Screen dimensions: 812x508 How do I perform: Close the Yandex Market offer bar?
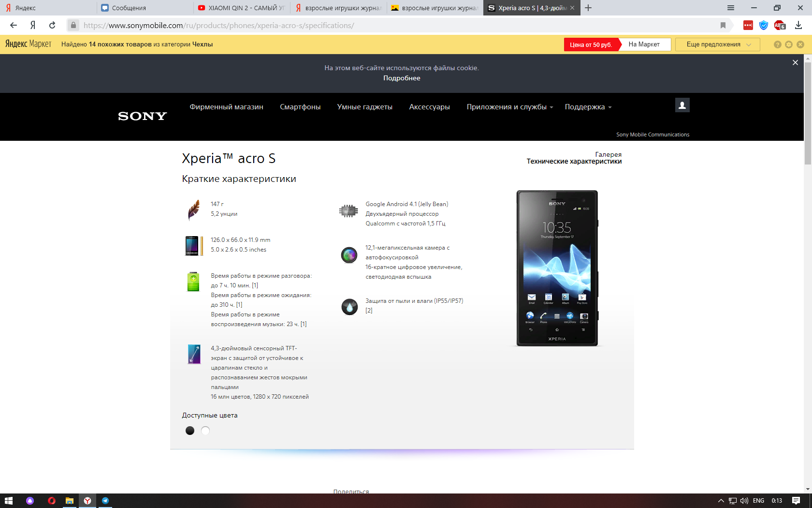click(800, 45)
